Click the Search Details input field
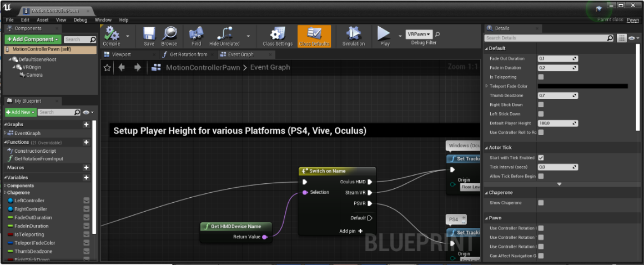 tap(544, 38)
